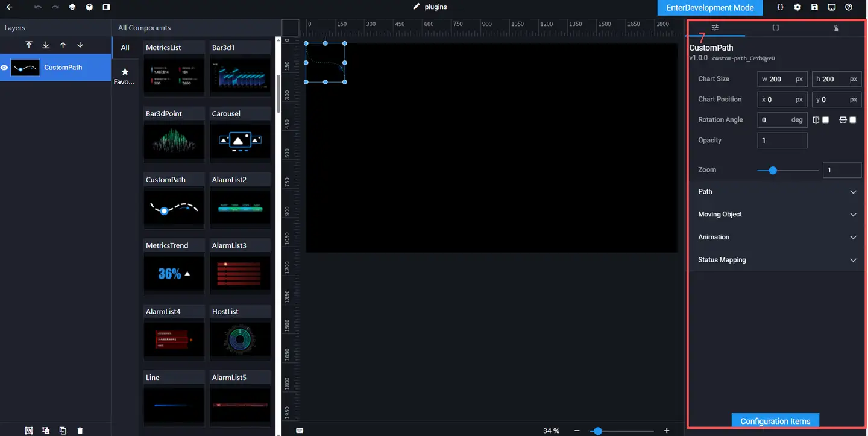
Task: Click the cube components icon in toolbar
Action: 89,7
